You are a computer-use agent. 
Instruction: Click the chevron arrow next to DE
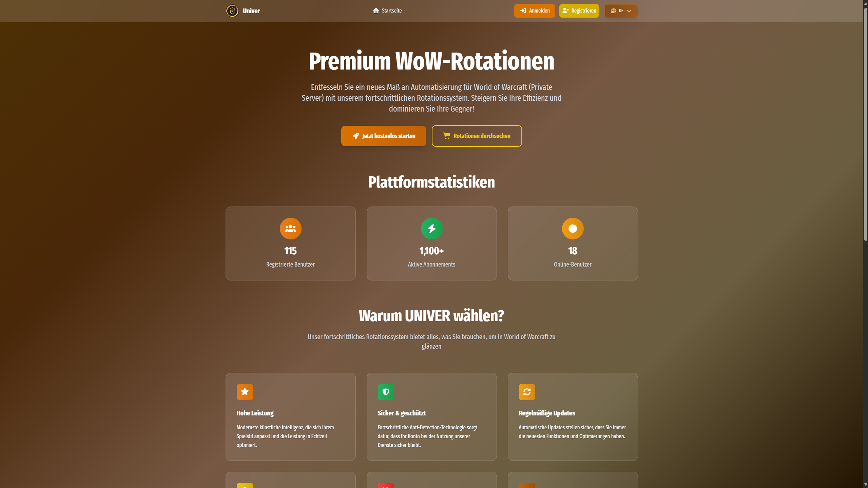(629, 11)
